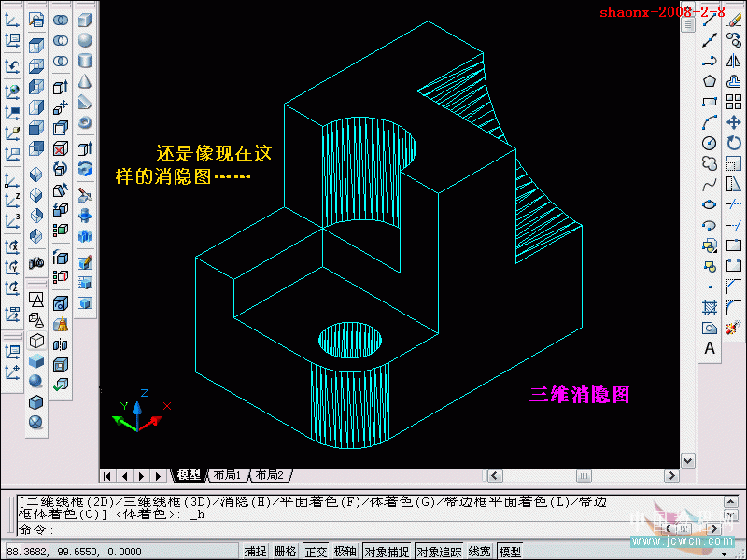This screenshot has height=560, width=747.
Task: Click the Clean broom icon
Action: (x=61, y=324)
